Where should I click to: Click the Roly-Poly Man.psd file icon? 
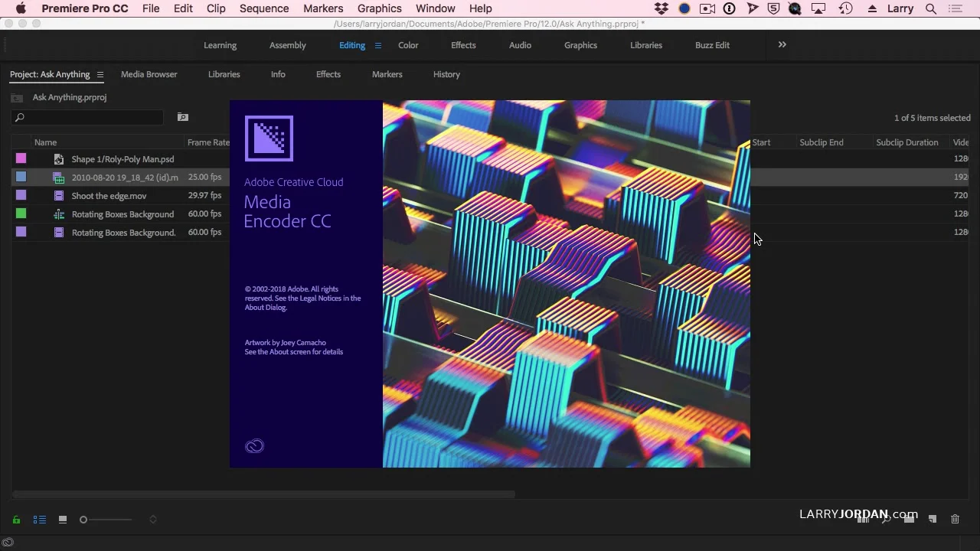(x=59, y=159)
